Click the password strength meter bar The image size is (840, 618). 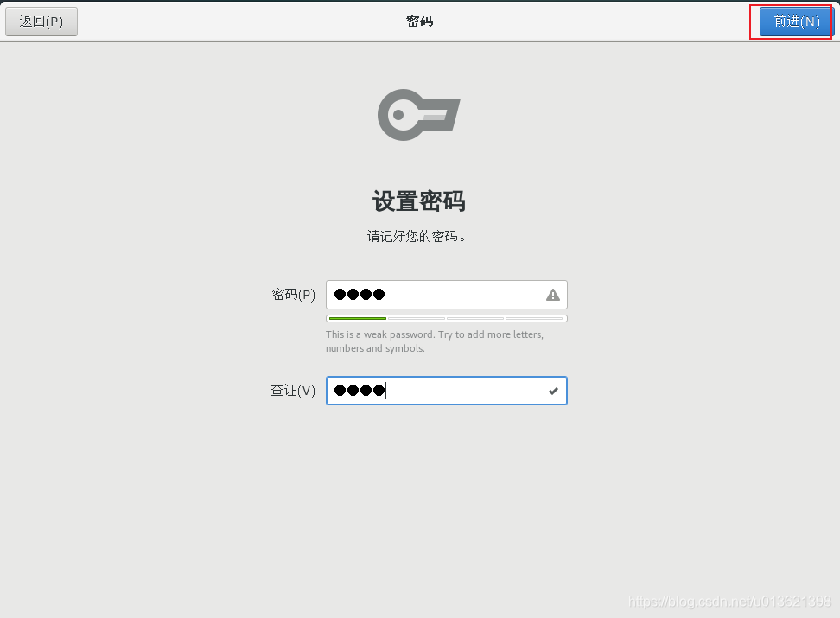(446, 318)
